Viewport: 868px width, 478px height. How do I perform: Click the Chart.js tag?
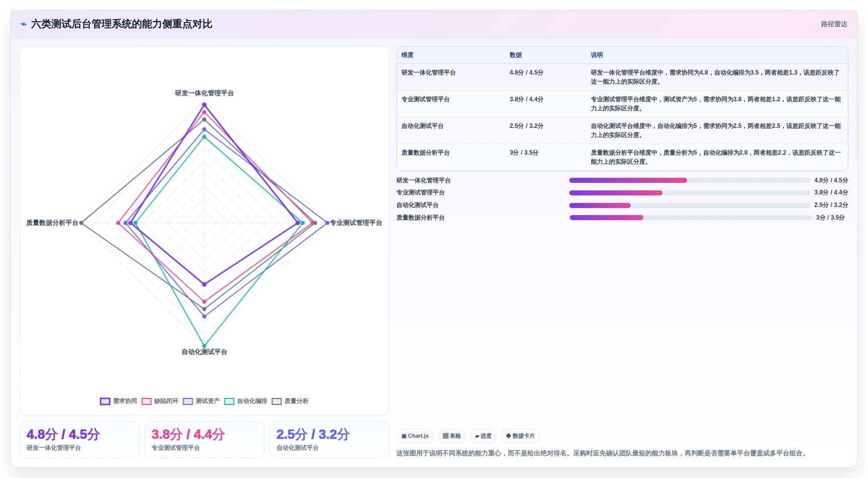click(415, 436)
